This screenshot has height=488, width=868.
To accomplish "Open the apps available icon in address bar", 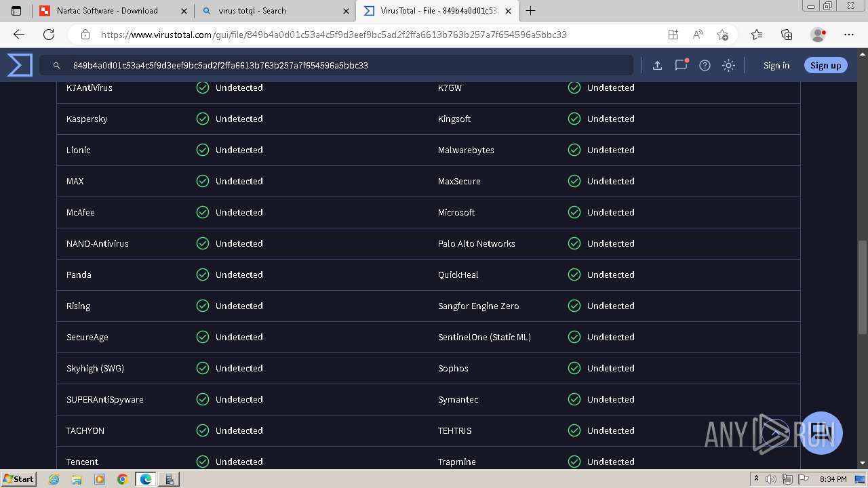I will tap(673, 35).
